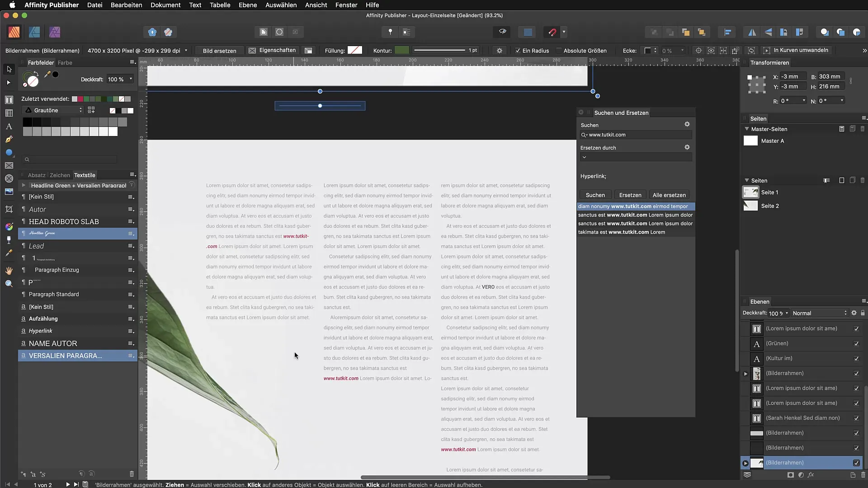The width and height of the screenshot is (868, 488).
Task: Click the Eigenschaften button
Action: click(273, 51)
